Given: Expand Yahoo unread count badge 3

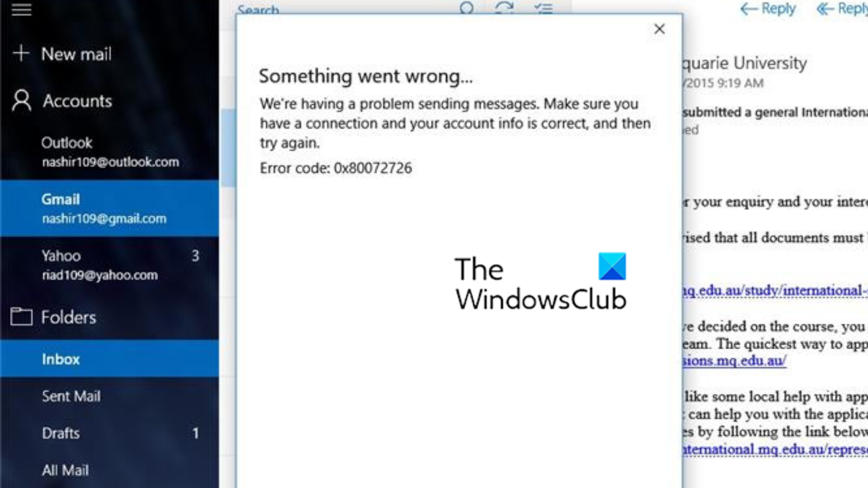Looking at the screenshot, I should tap(195, 255).
